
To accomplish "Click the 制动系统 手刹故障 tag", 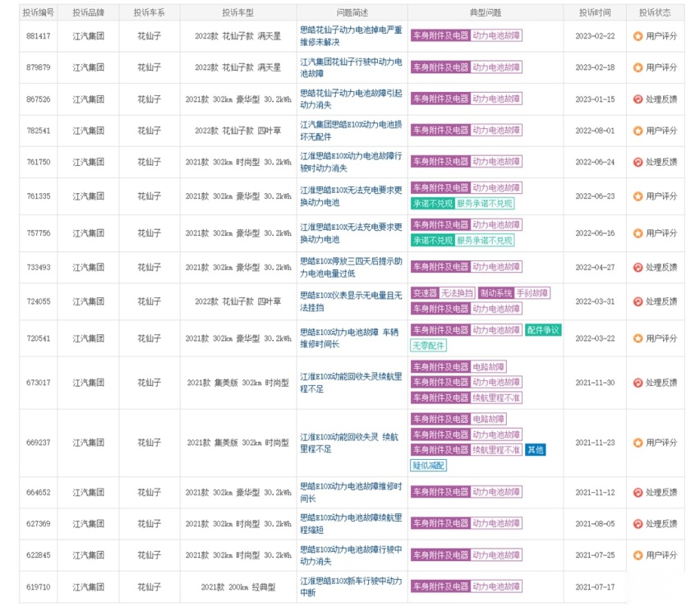I will point(513,293).
